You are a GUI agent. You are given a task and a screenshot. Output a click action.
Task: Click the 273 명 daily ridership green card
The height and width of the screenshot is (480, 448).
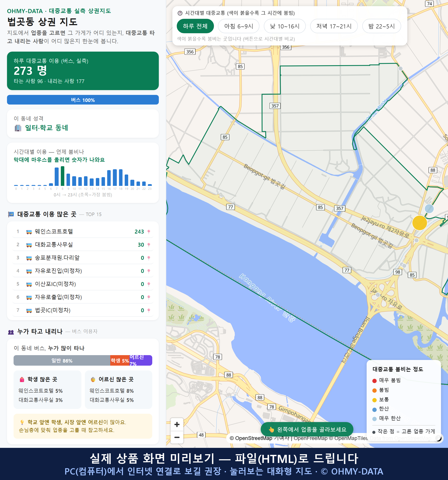tap(83, 71)
